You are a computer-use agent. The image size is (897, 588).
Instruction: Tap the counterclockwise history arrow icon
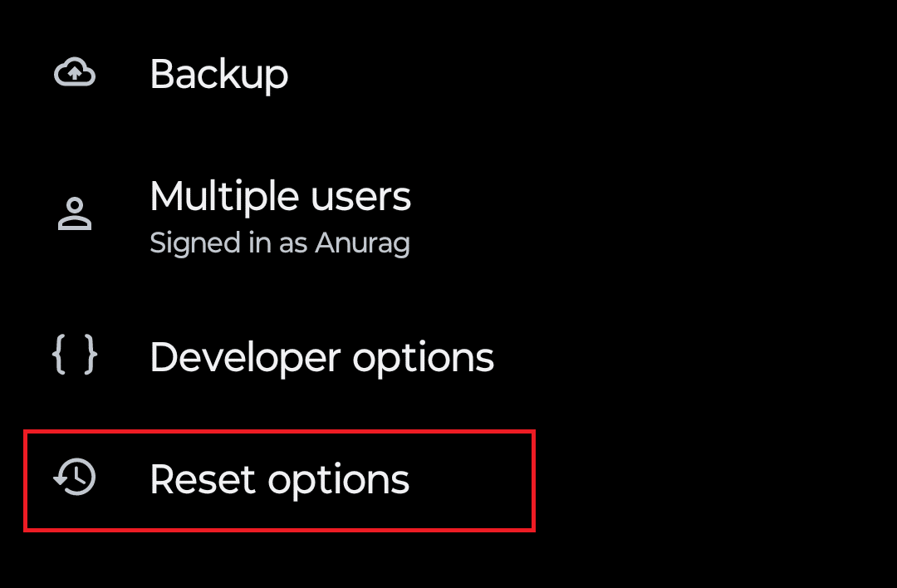pos(74,478)
